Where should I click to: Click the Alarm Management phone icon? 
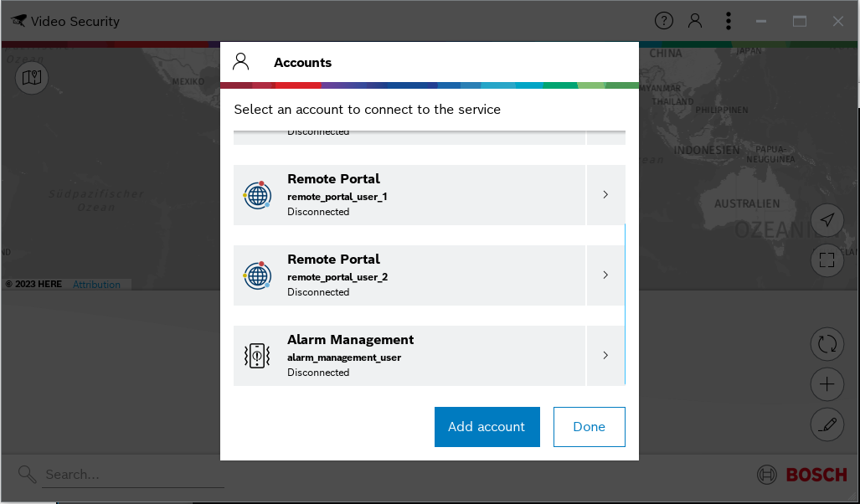click(257, 356)
